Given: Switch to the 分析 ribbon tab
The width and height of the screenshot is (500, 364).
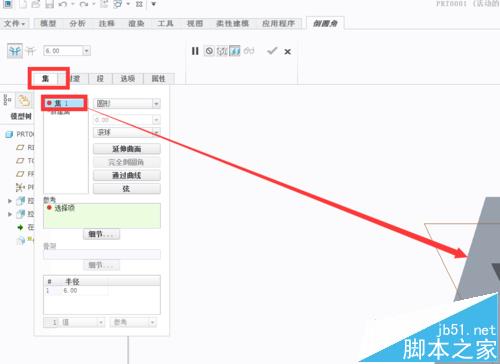Looking at the screenshot, I should click(77, 23).
